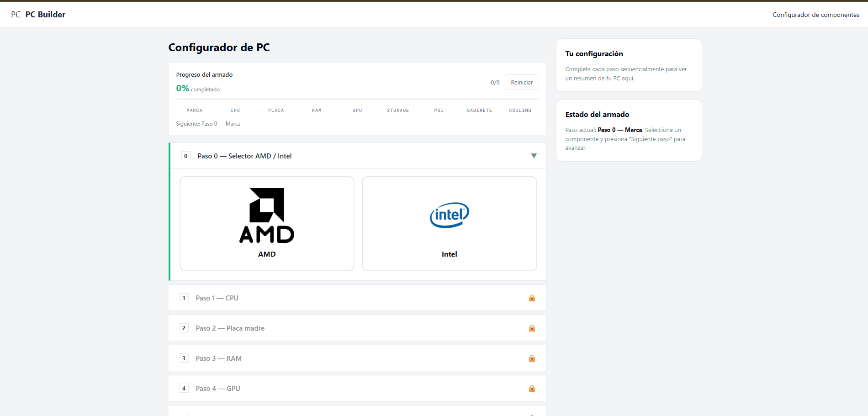
Task: Click the Tu configuración heading
Action: (594, 54)
